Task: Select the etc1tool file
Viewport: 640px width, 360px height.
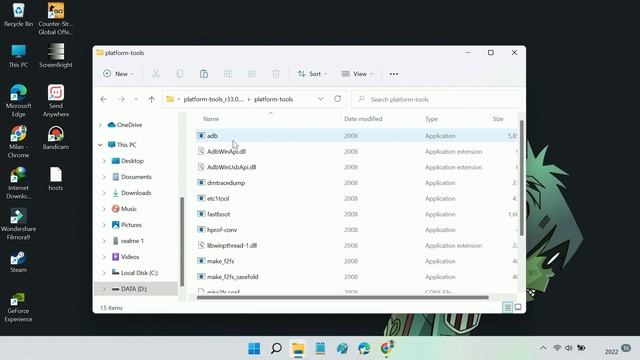Action: click(356, 198)
